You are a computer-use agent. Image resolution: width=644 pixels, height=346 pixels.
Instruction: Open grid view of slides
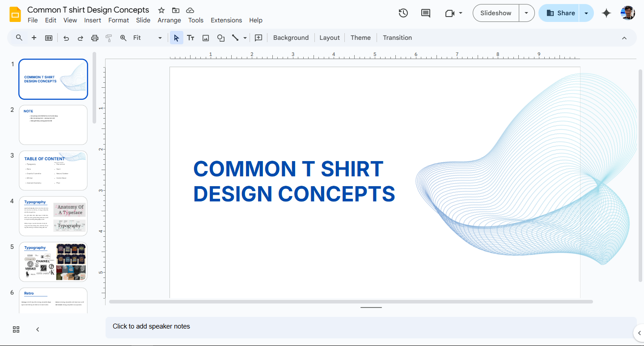(16, 329)
